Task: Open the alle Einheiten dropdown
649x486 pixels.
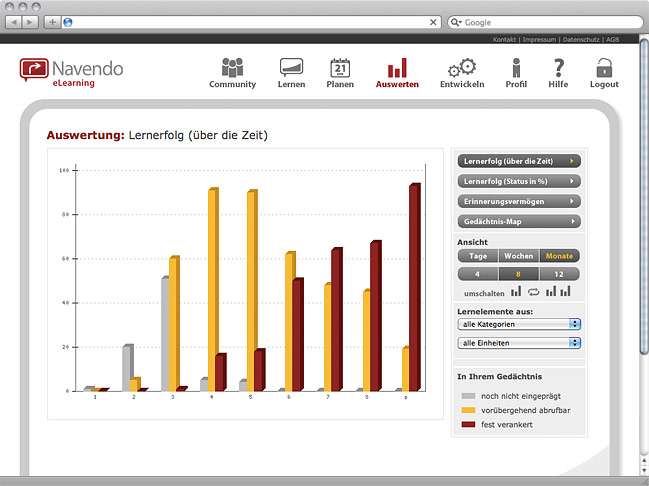Action: coord(518,343)
